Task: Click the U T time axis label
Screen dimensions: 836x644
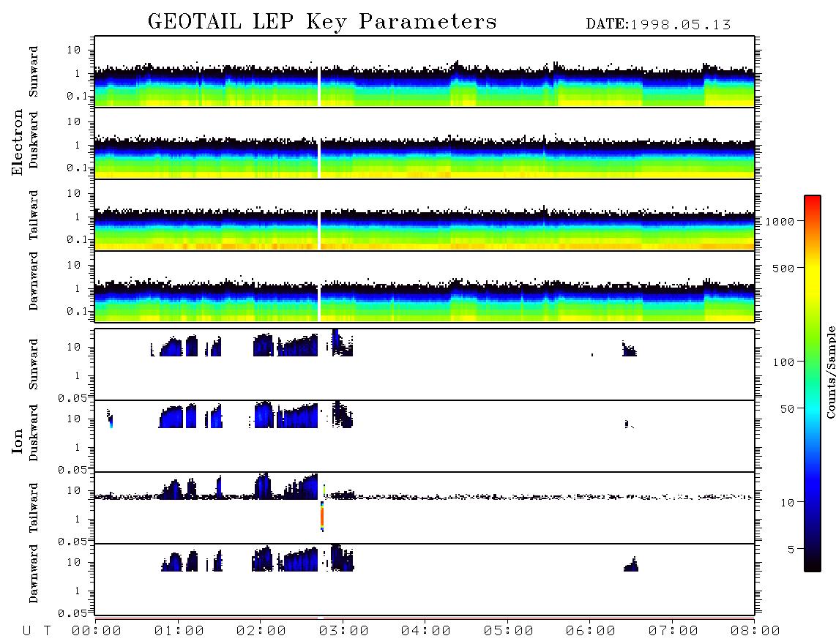Action: click(x=37, y=632)
